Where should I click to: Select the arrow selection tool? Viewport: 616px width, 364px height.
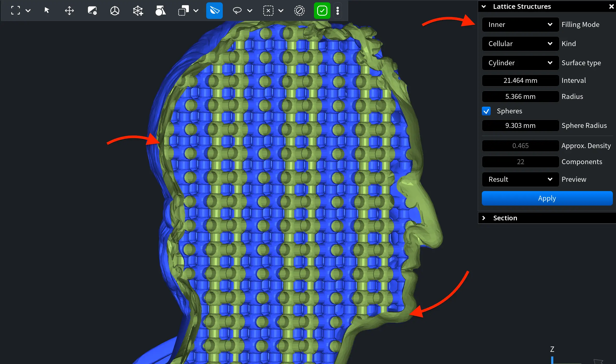pyautogui.click(x=47, y=10)
